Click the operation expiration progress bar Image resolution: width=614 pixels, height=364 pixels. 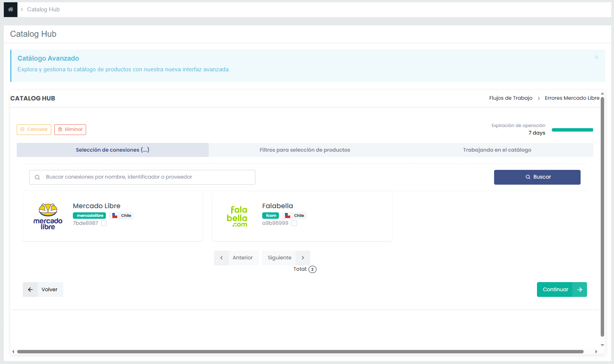[x=572, y=130]
